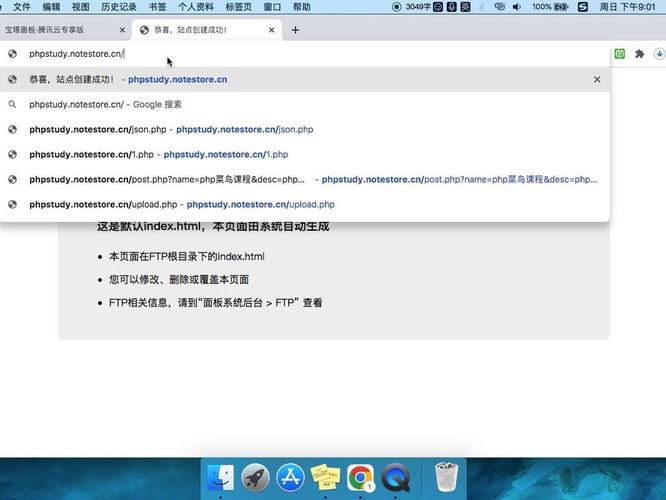Open the 文件 menu
Image resolution: width=666 pixels, height=500 pixels.
(22, 7)
